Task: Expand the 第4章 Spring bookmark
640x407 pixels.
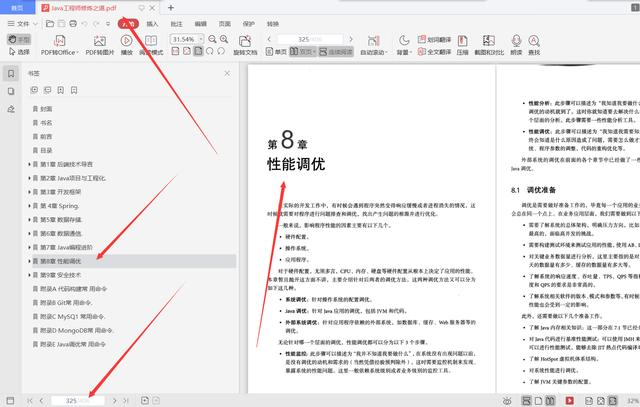Action: pyautogui.click(x=29, y=206)
